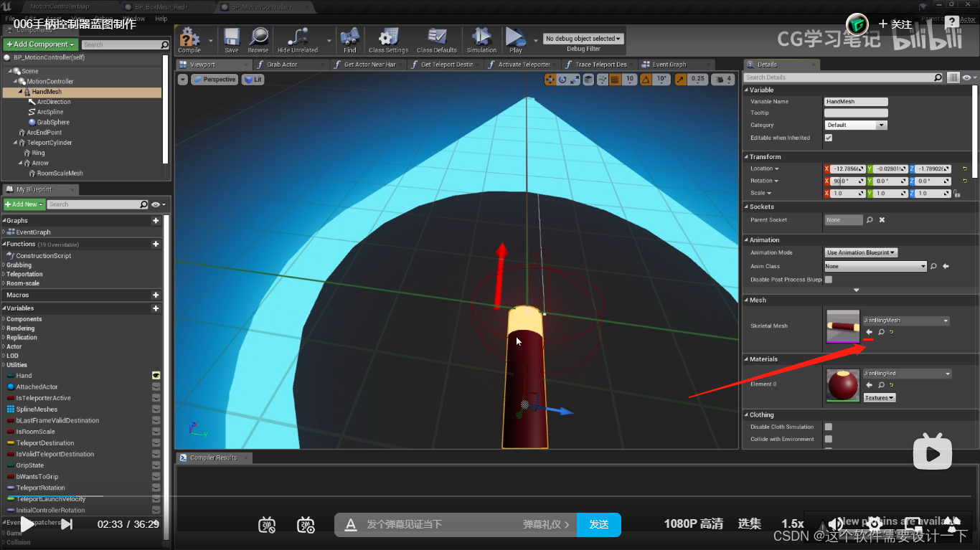This screenshot has height=550, width=980.
Task: Open the Textures dropdown under Materials
Action: click(x=879, y=398)
